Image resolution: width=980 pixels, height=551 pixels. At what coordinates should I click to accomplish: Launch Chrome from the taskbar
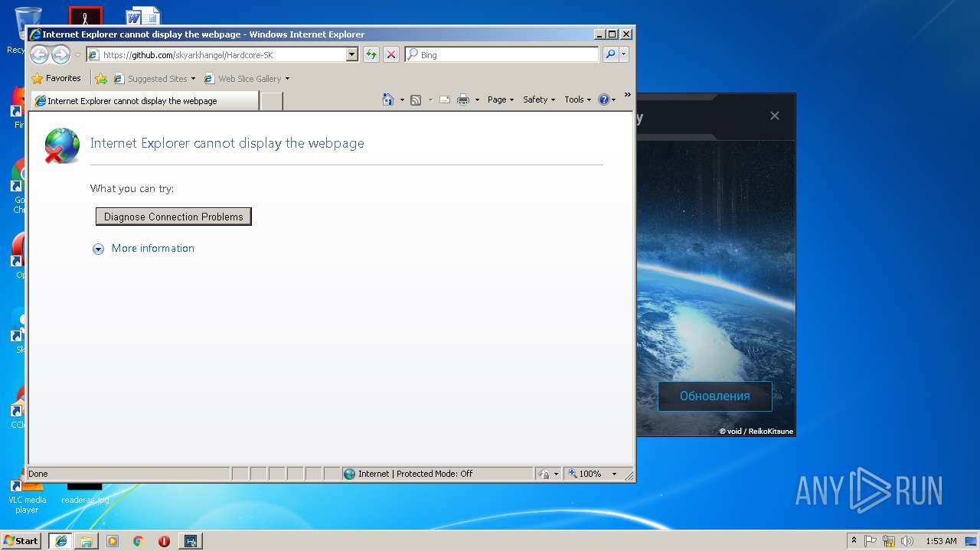(139, 541)
